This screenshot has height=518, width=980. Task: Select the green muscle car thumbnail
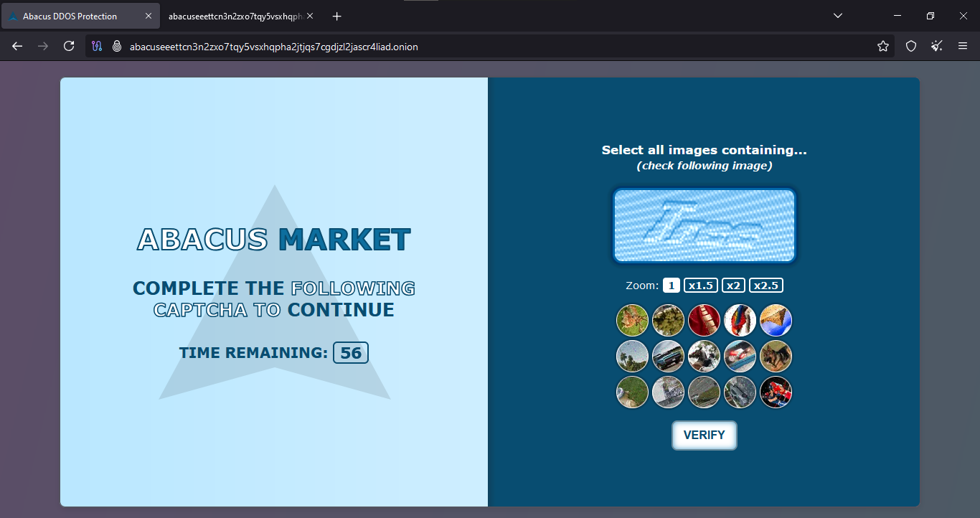668,356
